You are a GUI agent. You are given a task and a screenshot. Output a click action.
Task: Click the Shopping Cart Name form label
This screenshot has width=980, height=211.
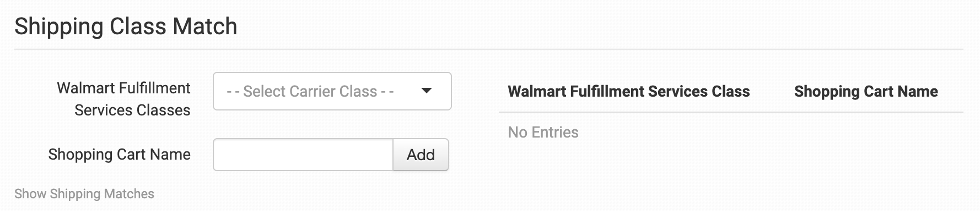coord(119,154)
